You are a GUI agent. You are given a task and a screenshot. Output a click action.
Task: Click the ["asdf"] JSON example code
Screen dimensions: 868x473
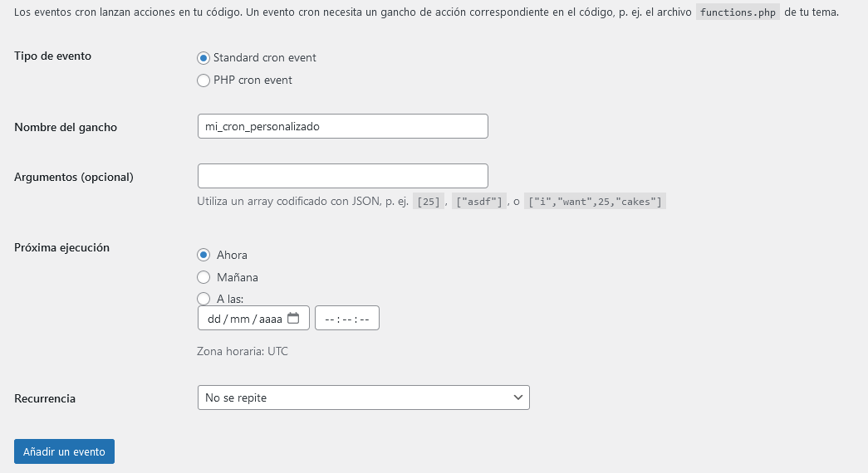[480, 201]
